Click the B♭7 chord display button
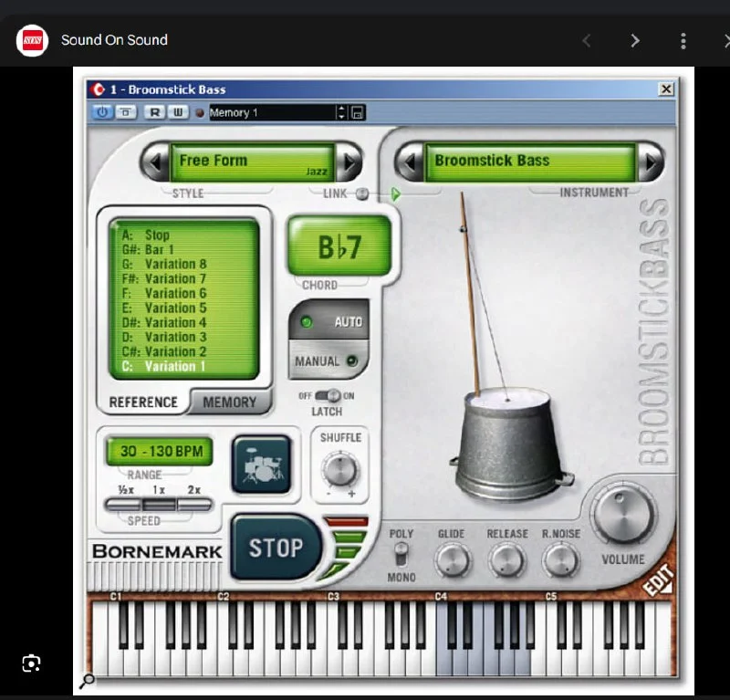Screen dimensions: 730x700 coord(339,246)
